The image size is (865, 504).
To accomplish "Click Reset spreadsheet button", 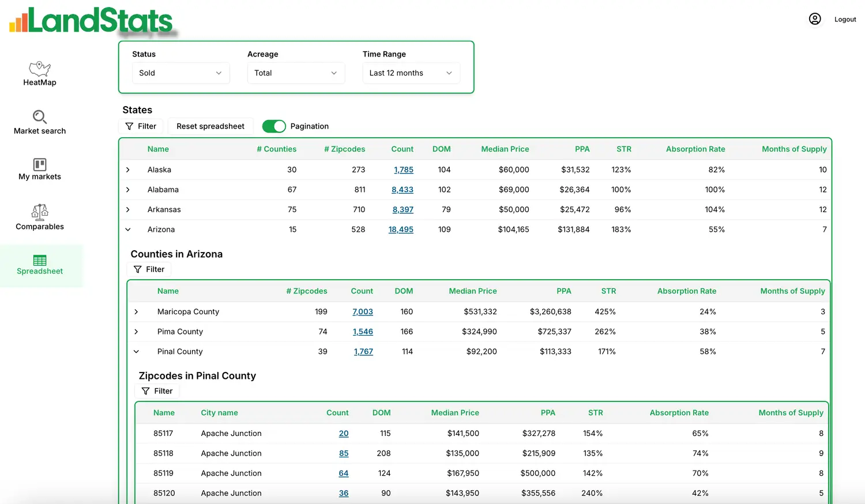I will click(x=210, y=126).
